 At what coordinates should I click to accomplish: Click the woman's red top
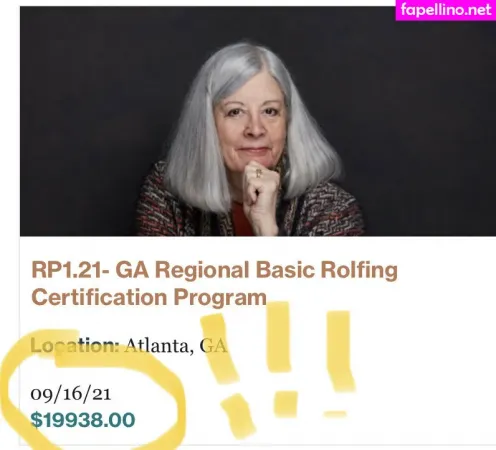pyautogui.click(x=241, y=218)
